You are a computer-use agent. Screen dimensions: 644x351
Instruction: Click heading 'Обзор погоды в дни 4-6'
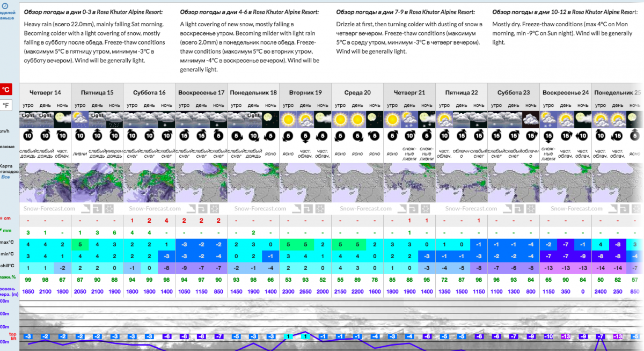click(213, 12)
